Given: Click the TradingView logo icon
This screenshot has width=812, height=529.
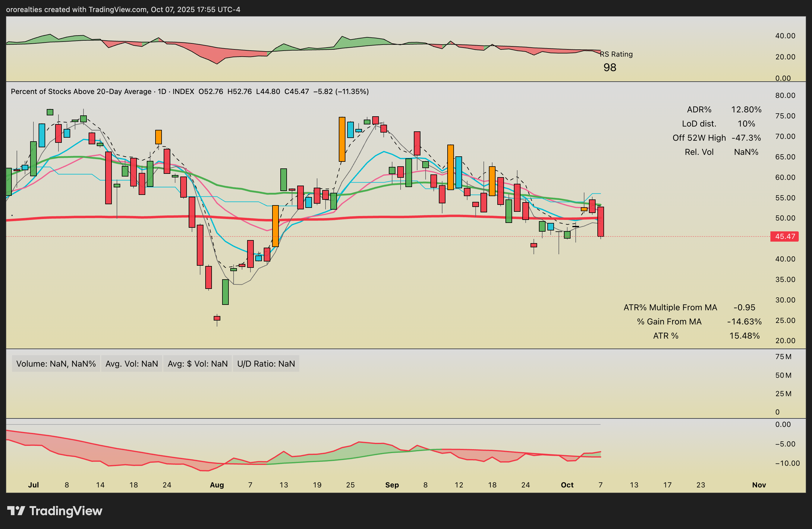Looking at the screenshot, I should click(x=16, y=511).
